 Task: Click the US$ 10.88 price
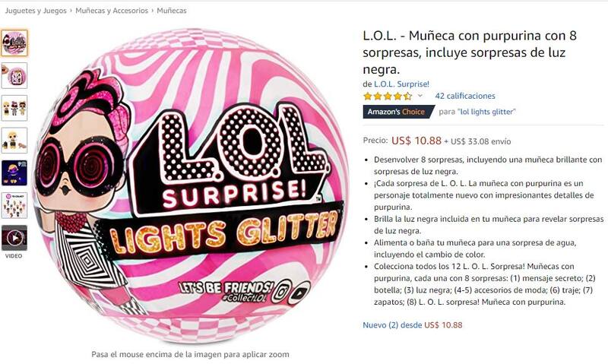pyautogui.click(x=416, y=141)
